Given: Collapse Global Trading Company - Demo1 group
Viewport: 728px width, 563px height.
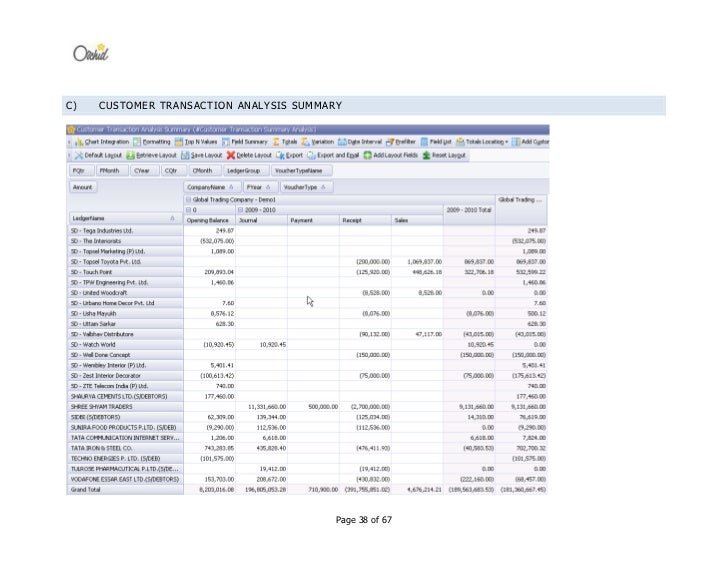Looking at the screenshot, I should (x=188, y=200).
